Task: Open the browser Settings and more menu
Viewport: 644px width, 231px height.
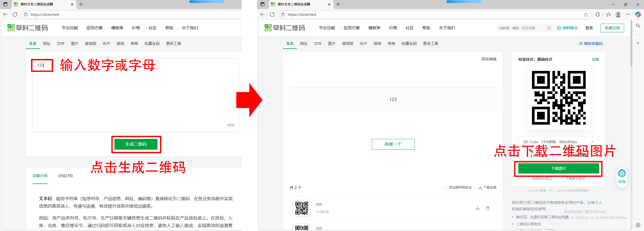Action: (628, 15)
